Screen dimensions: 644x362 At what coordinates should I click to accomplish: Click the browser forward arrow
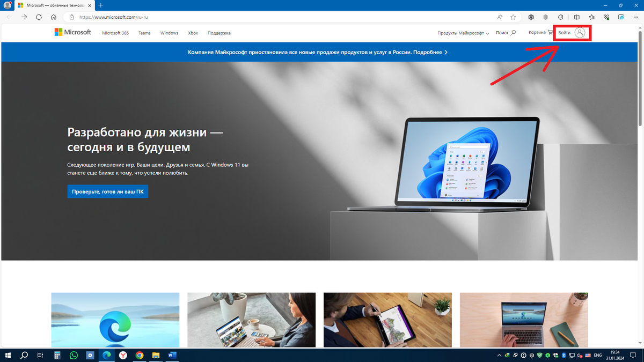24,17
